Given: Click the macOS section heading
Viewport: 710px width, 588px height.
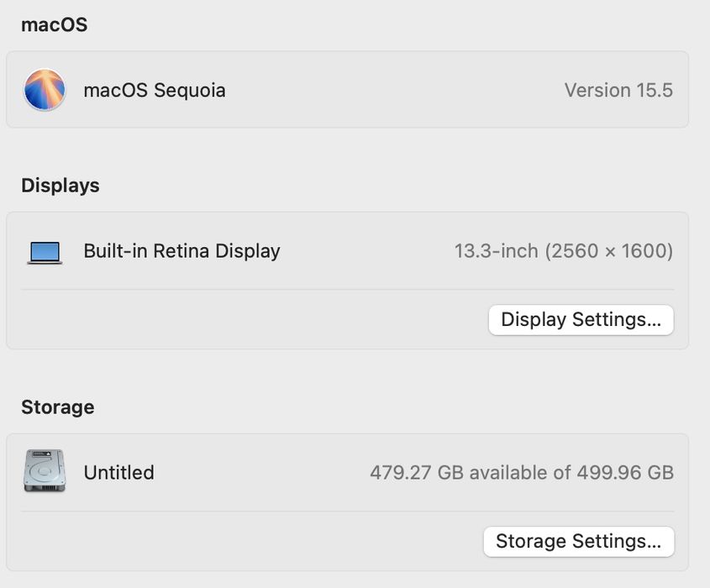Looking at the screenshot, I should (54, 25).
